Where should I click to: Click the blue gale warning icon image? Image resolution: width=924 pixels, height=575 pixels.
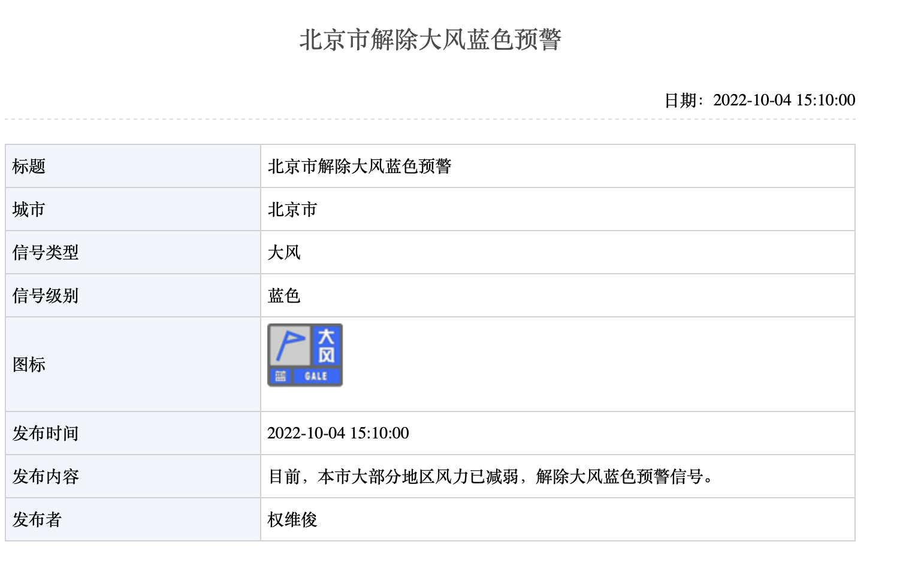(305, 355)
